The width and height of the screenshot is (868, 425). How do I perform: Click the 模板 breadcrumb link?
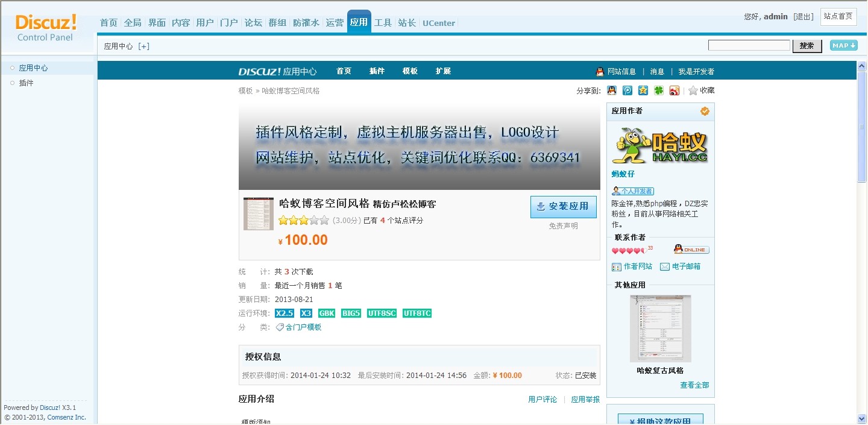pos(245,91)
